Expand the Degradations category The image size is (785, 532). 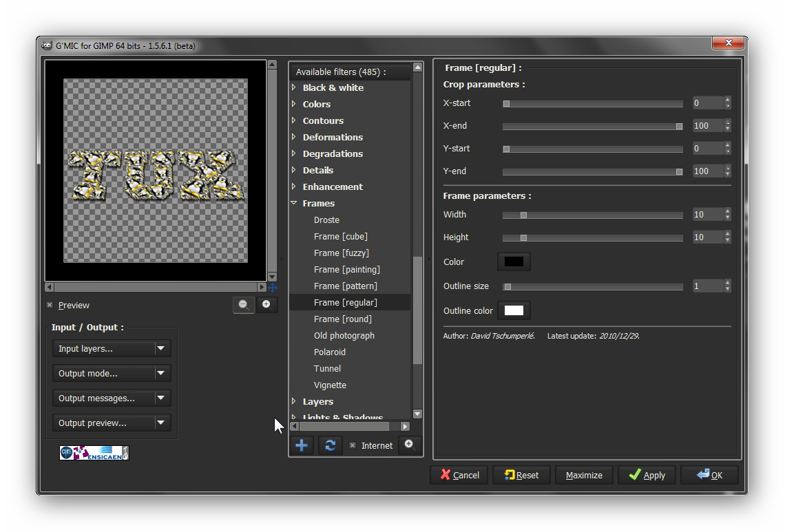(x=294, y=153)
